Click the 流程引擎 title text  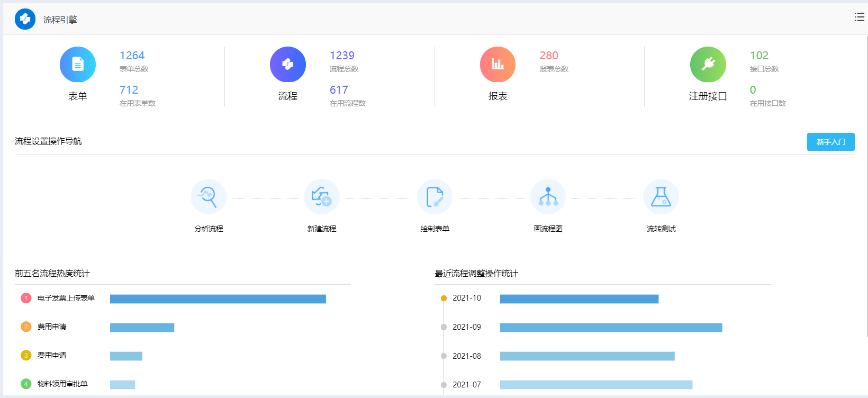[60, 20]
